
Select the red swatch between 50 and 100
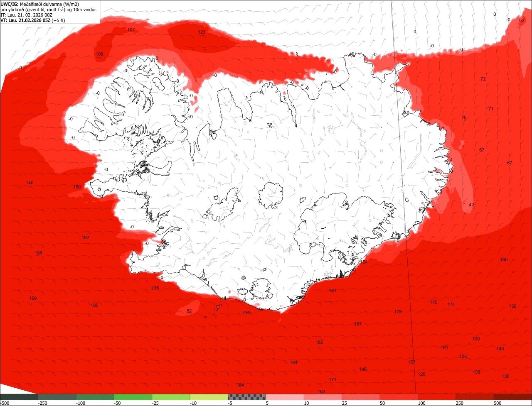coord(399,397)
